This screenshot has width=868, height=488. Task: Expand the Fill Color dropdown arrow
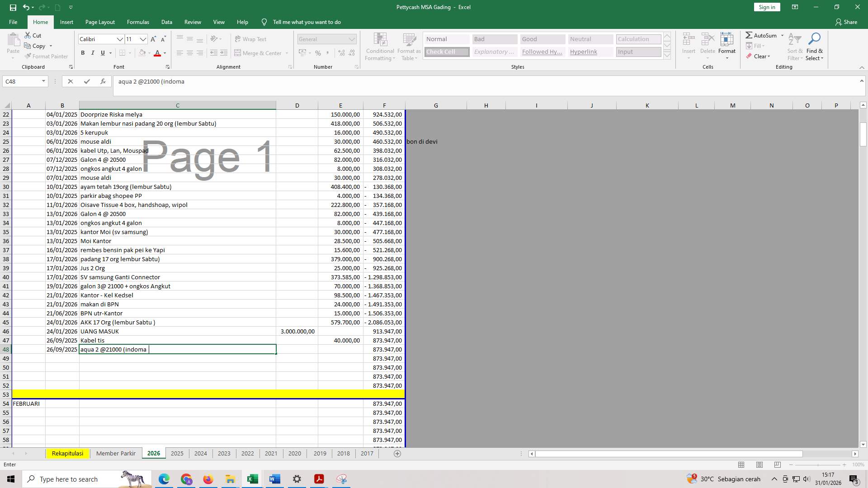coord(149,53)
